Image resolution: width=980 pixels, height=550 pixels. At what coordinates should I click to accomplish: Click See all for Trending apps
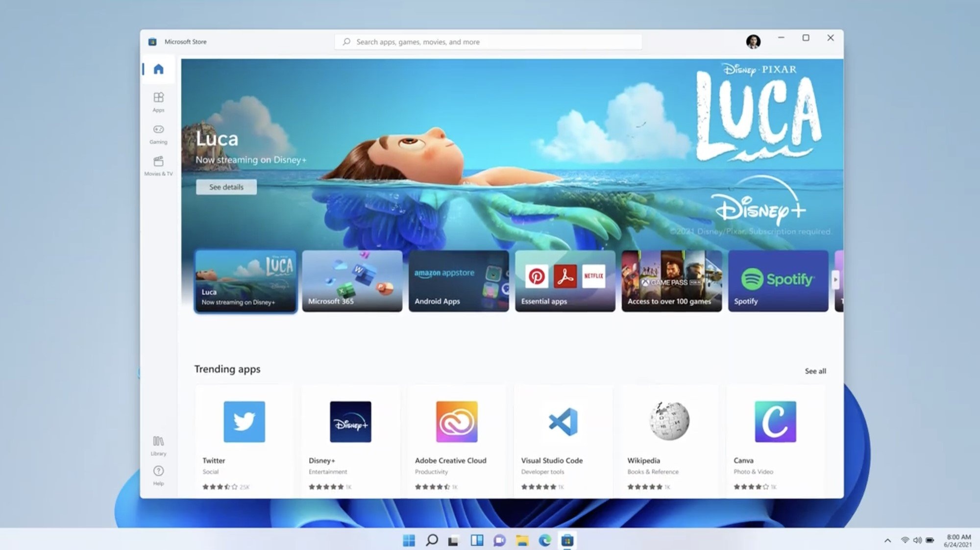click(815, 371)
